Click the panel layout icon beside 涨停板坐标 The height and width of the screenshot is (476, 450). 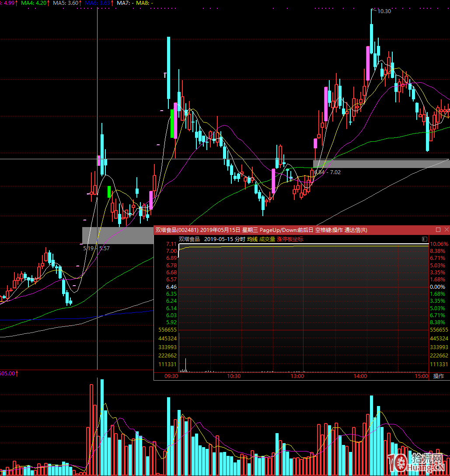(425, 239)
